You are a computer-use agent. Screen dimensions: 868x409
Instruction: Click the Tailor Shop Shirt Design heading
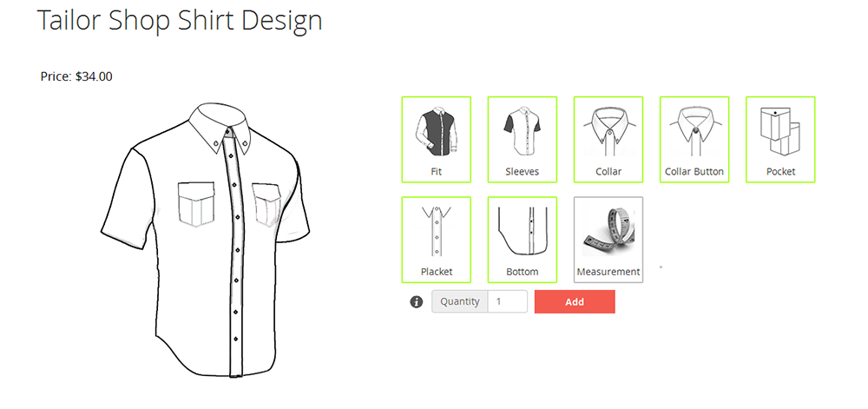tap(180, 21)
